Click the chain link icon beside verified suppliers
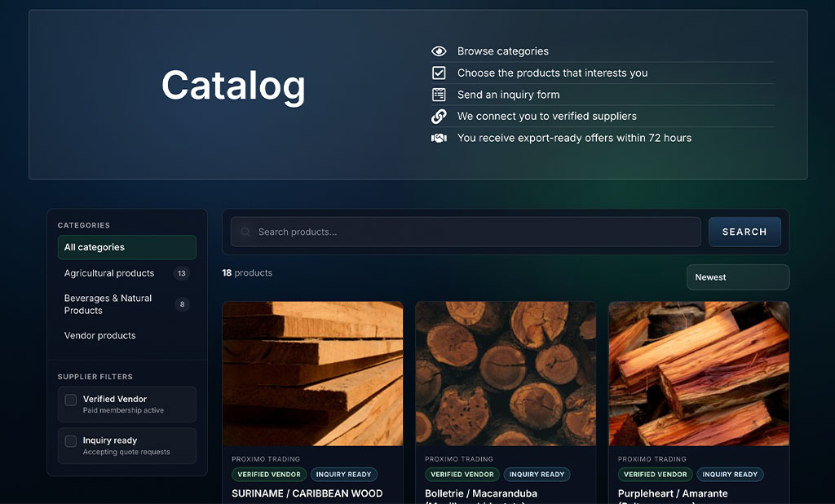 tap(439, 116)
